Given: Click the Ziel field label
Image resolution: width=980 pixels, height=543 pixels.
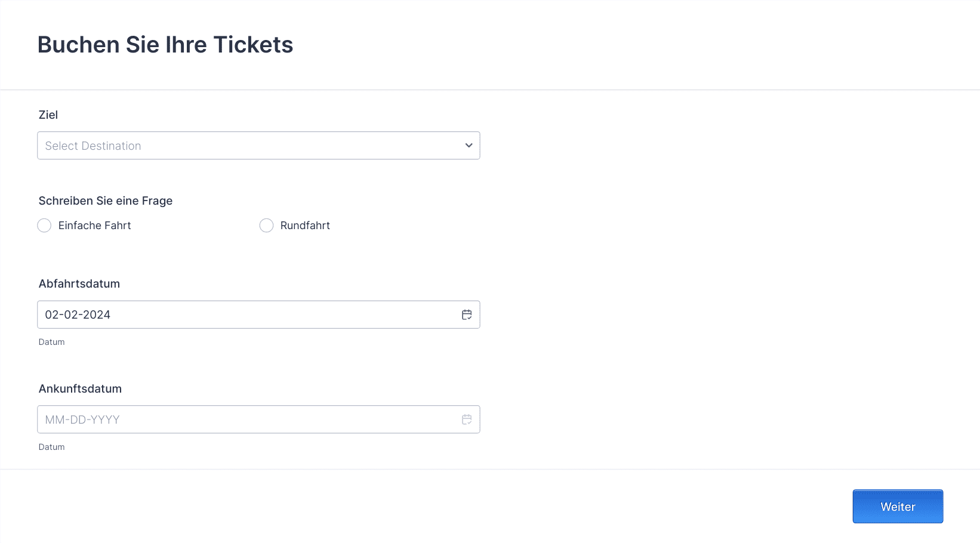Looking at the screenshot, I should coord(48,115).
